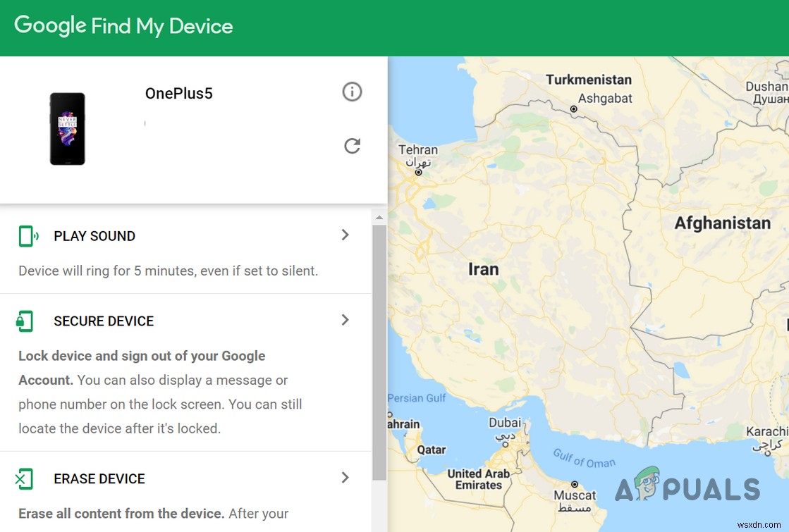The width and height of the screenshot is (789, 532).
Task: Click the OnePlus5 device name
Action: pos(178,93)
